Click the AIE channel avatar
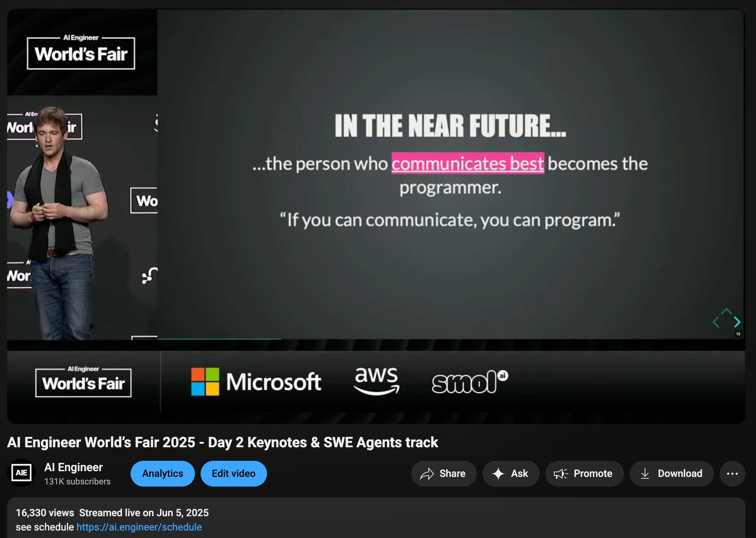The image size is (756, 538). (x=21, y=473)
